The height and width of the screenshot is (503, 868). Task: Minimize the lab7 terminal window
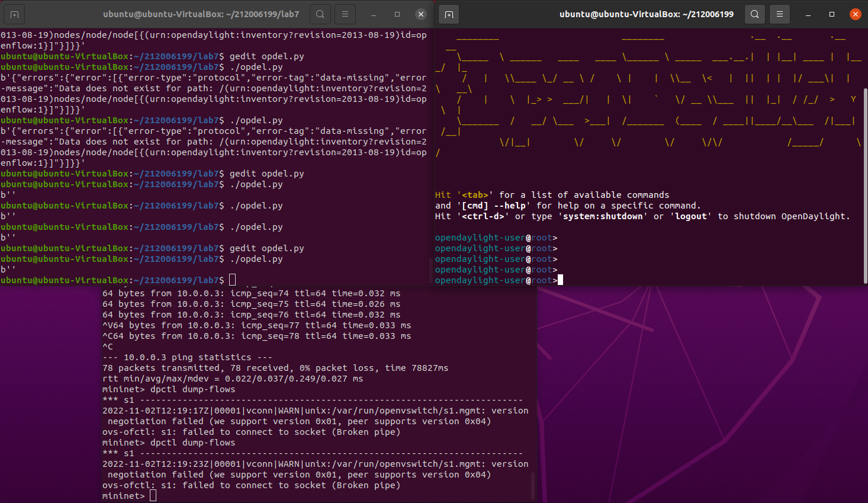click(x=374, y=14)
